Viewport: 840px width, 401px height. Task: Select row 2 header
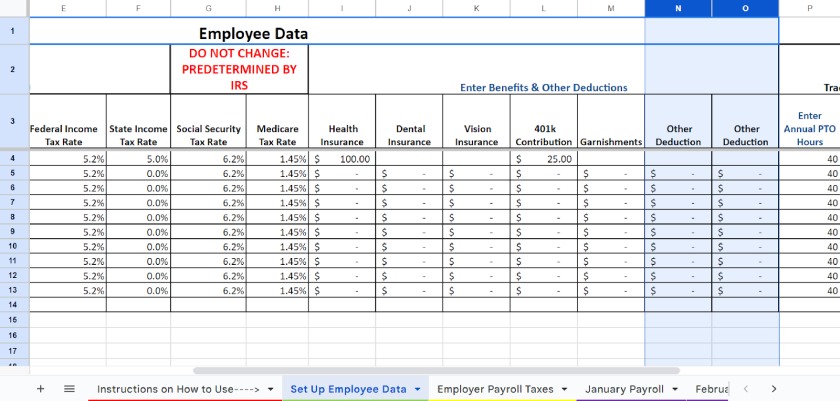[14, 69]
